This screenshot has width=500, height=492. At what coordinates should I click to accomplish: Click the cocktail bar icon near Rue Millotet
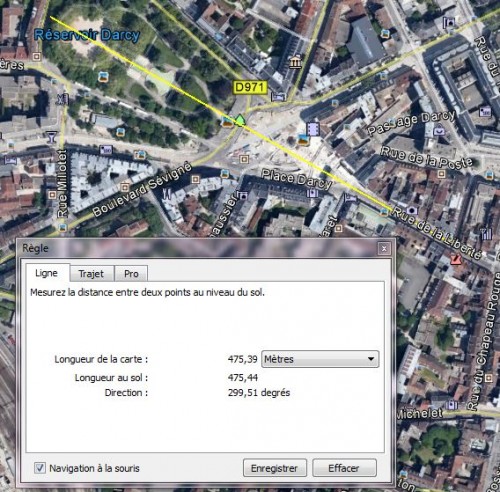click(51, 137)
